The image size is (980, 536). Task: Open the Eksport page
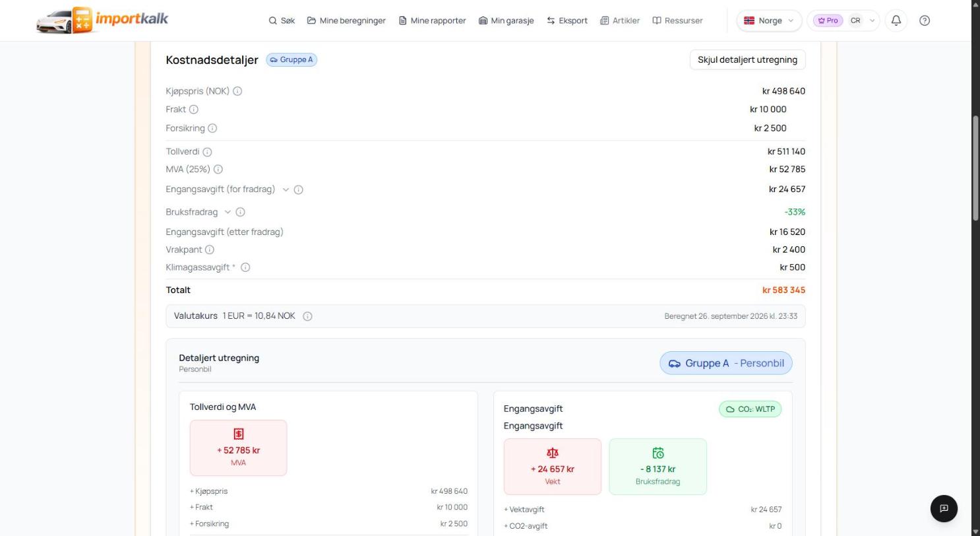tap(567, 20)
